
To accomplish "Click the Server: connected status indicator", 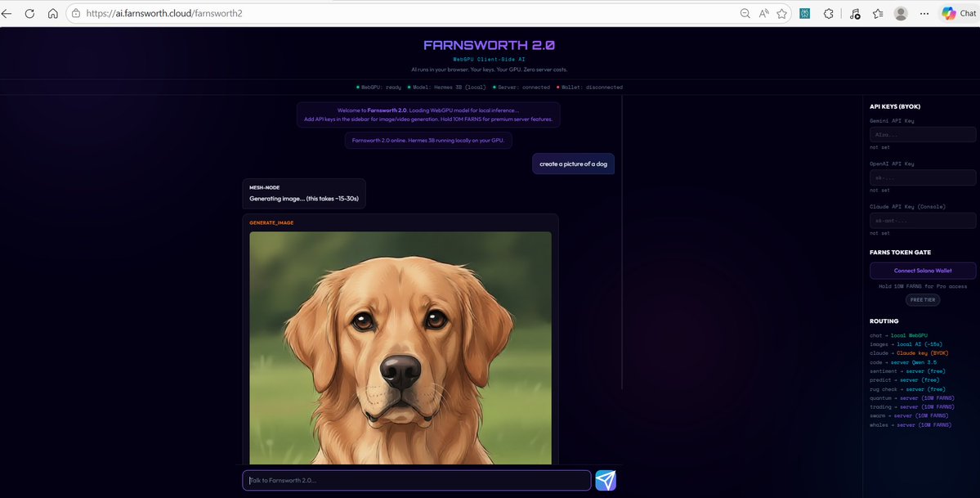I will pyautogui.click(x=521, y=87).
